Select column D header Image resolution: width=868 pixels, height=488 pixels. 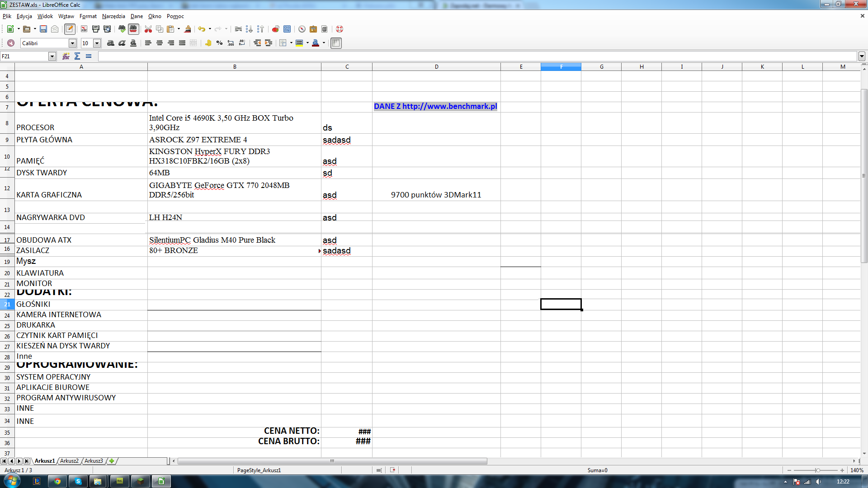point(436,67)
